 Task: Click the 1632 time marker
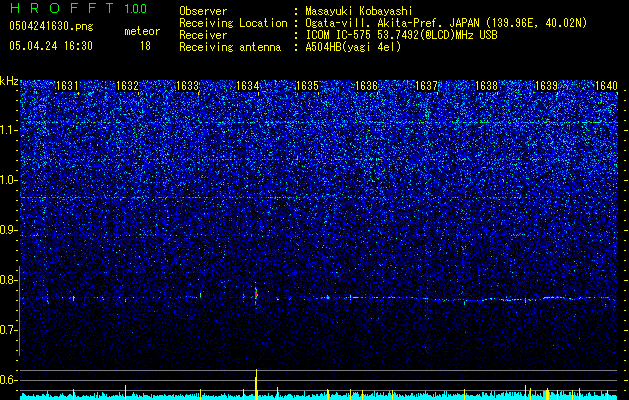coord(127,86)
